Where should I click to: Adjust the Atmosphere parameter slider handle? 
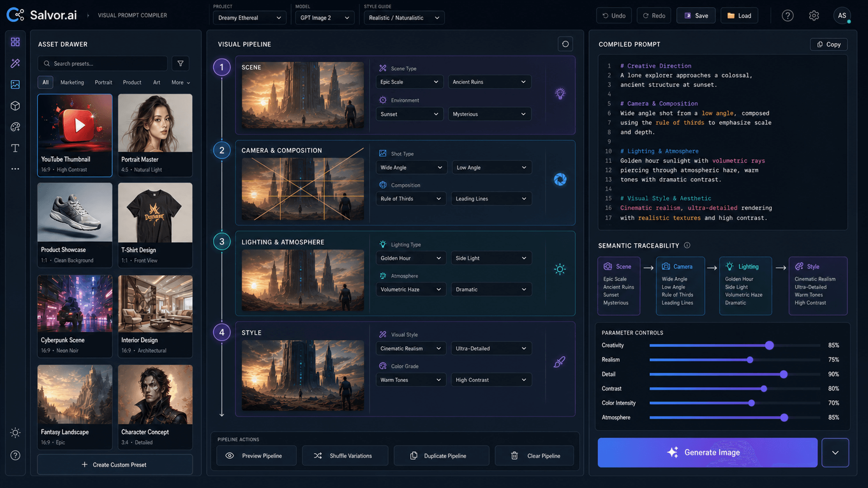click(x=784, y=417)
